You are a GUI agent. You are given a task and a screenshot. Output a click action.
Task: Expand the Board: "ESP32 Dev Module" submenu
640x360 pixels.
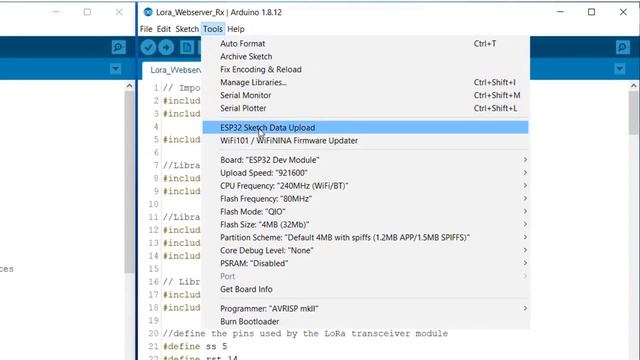coord(365,160)
